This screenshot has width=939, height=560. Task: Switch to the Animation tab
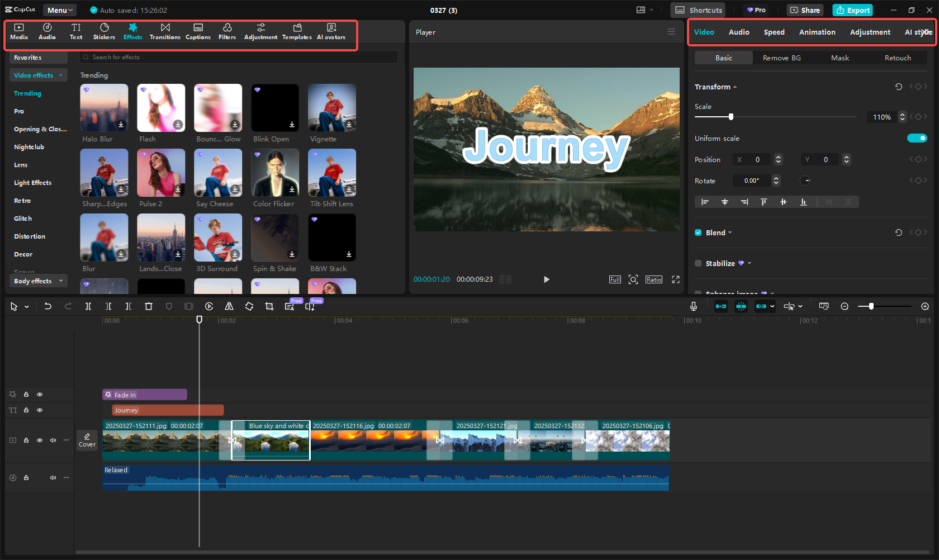817,32
